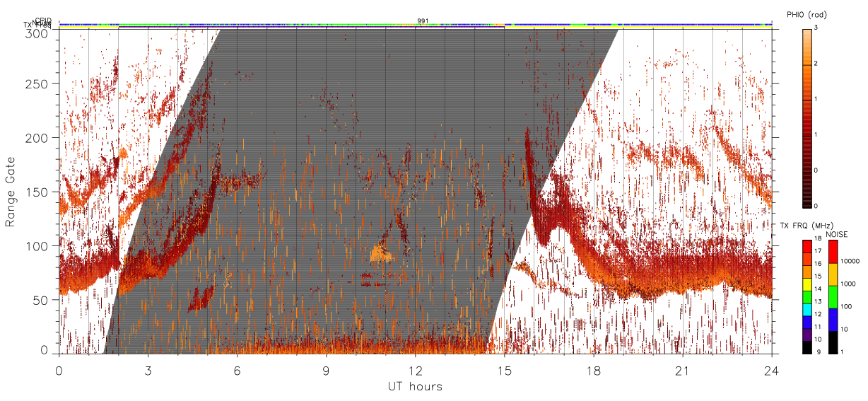Click the black NOISE swatch between 1 and 10
Image resolution: width=868 pixels, height=401 pixels.
(x=833, y=342)
